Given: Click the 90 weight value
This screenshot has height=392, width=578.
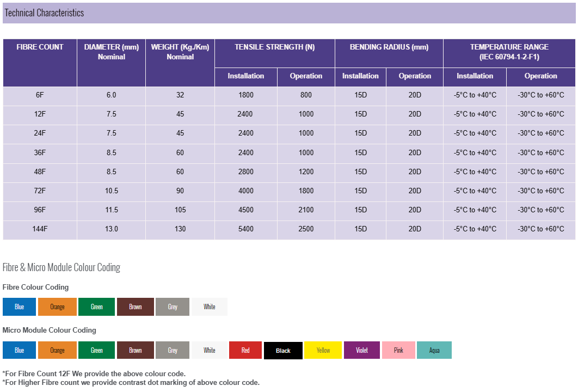Looking at the screenshot, I should 180,191.
